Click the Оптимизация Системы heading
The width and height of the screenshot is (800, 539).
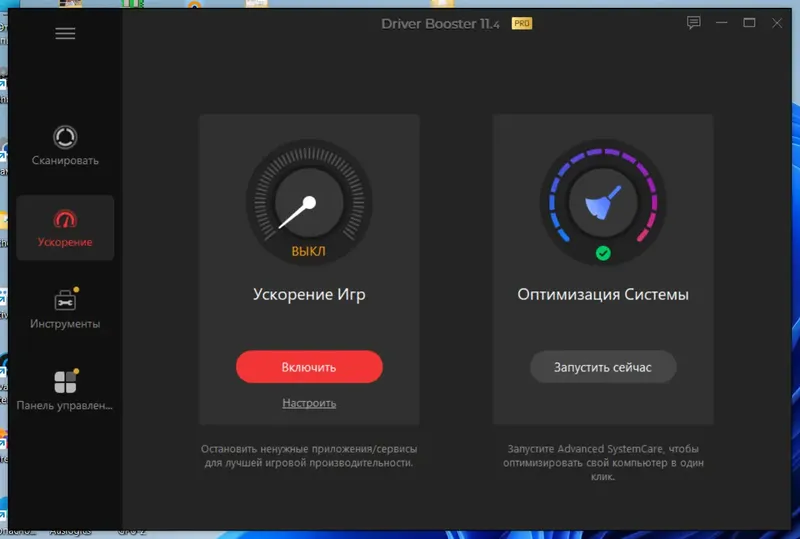tap(603, 295)
